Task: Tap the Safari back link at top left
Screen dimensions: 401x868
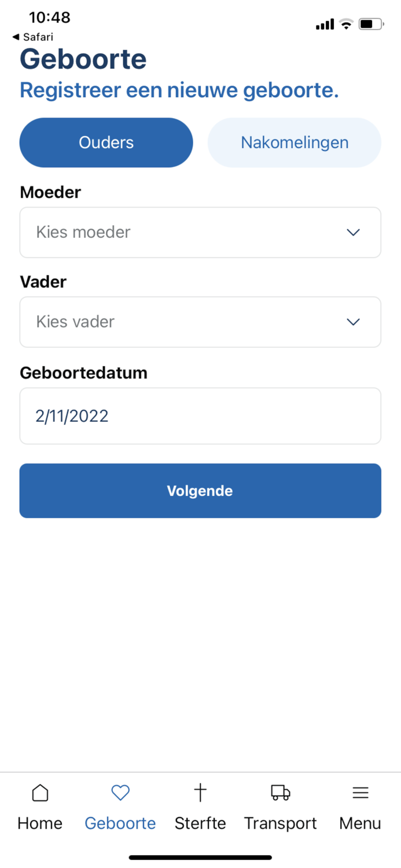Action: point(33,36)
